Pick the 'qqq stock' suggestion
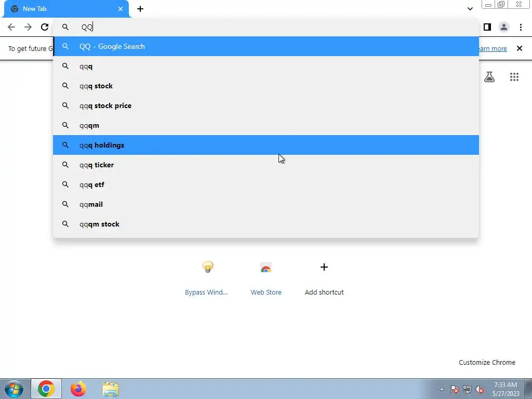The height and width of the screenshot is (399, 532). tap(266, 86)
